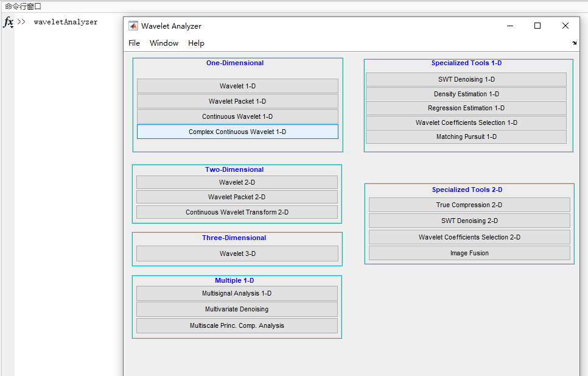Start the SWT Denoising 1-D tool
588x376 pixels.
[x=466, y=80]
